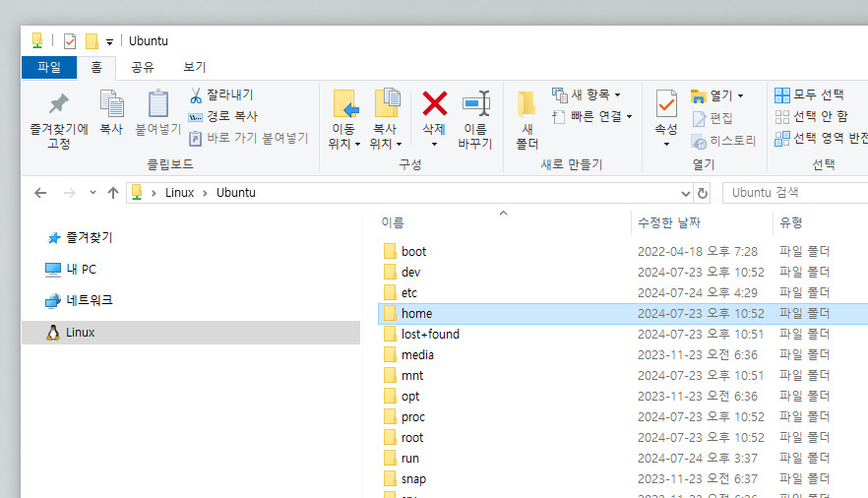Click 편집 (Edit) in ribbon
The image size is (868, 498).
[713, 118]
